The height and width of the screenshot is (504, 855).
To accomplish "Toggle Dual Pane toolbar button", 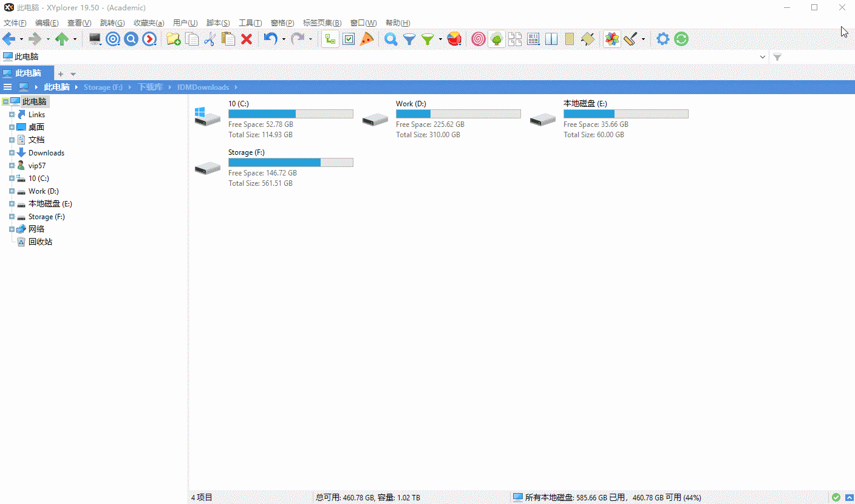I will [551, 39].
